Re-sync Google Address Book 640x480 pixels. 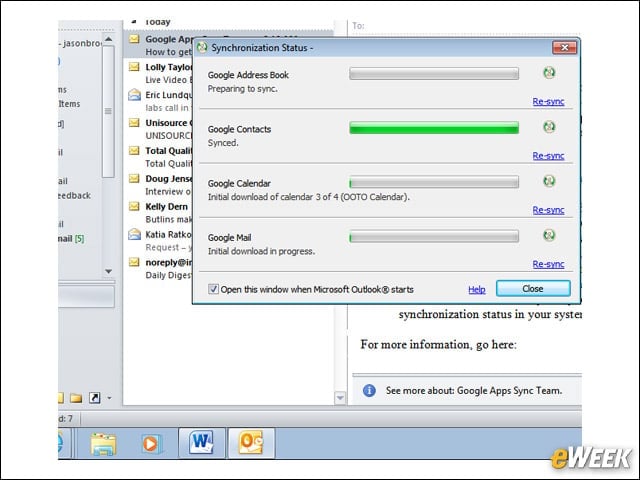point(548,101)
